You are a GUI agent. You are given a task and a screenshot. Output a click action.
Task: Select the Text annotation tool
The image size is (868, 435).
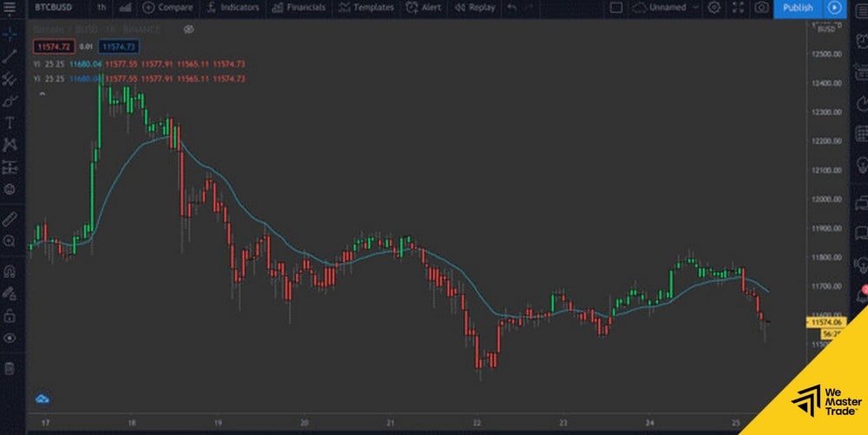click(10, 122)
